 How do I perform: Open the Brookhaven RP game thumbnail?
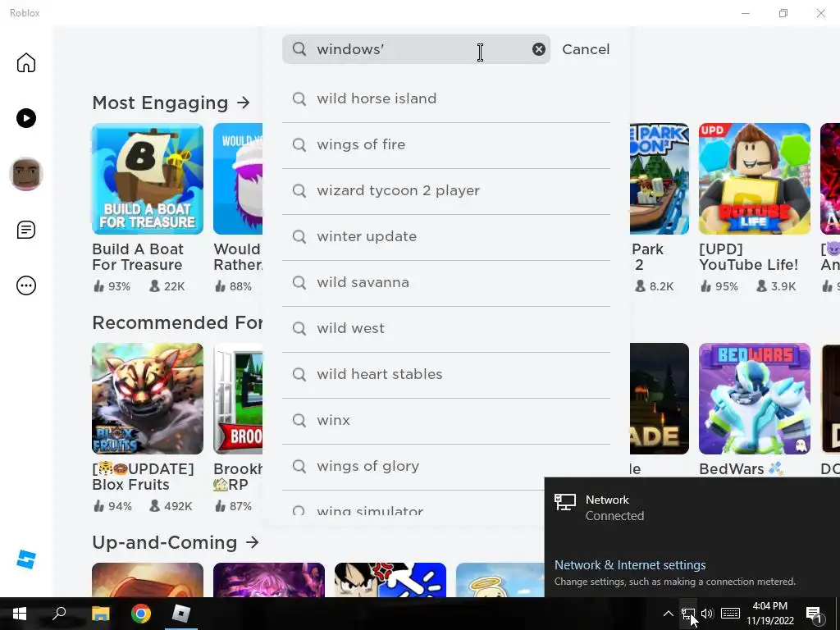click(238, 399)
